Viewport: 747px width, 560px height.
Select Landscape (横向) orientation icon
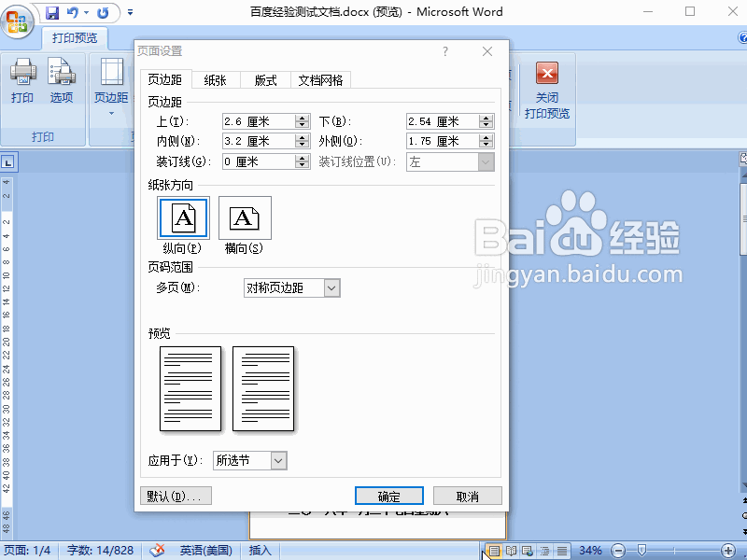(x=245, y=218)
